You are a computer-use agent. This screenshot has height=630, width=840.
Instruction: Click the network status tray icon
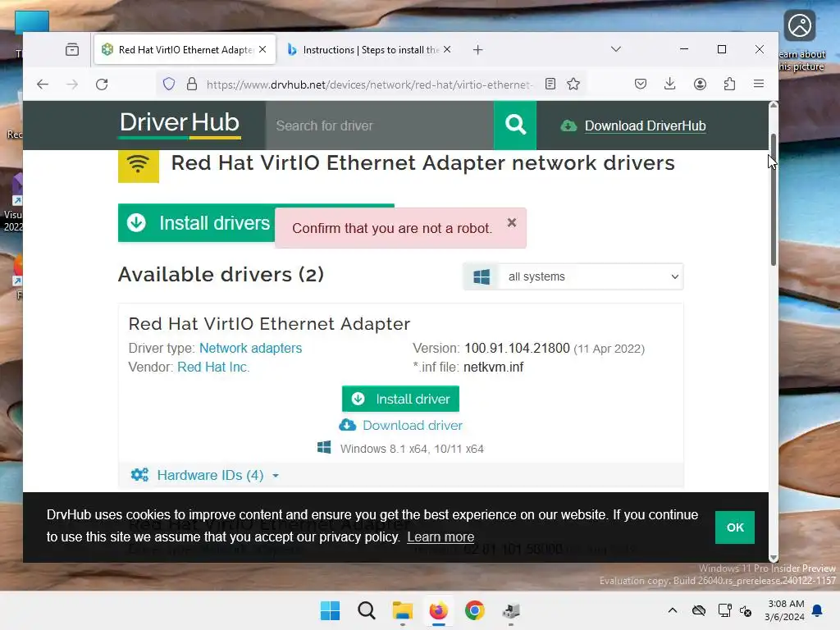click(x=725, y=610)
